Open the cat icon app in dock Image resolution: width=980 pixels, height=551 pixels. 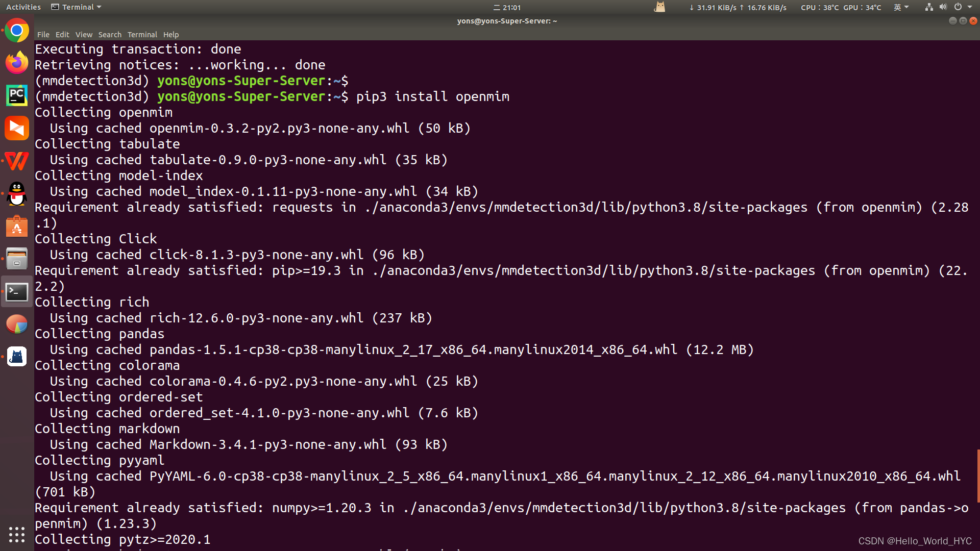(x=17, y=357)
